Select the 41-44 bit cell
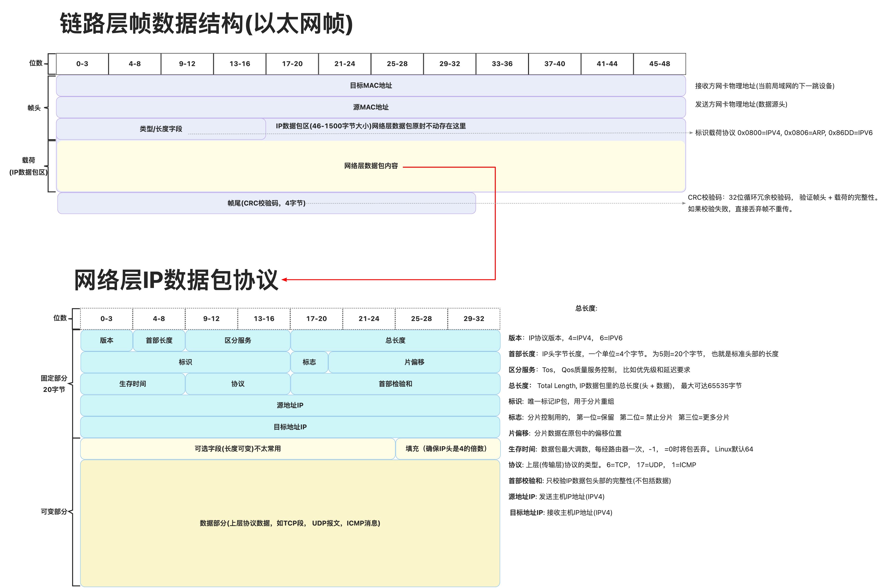Image resolution: width=886 pixels, height=588 pixels. [607, 64]
